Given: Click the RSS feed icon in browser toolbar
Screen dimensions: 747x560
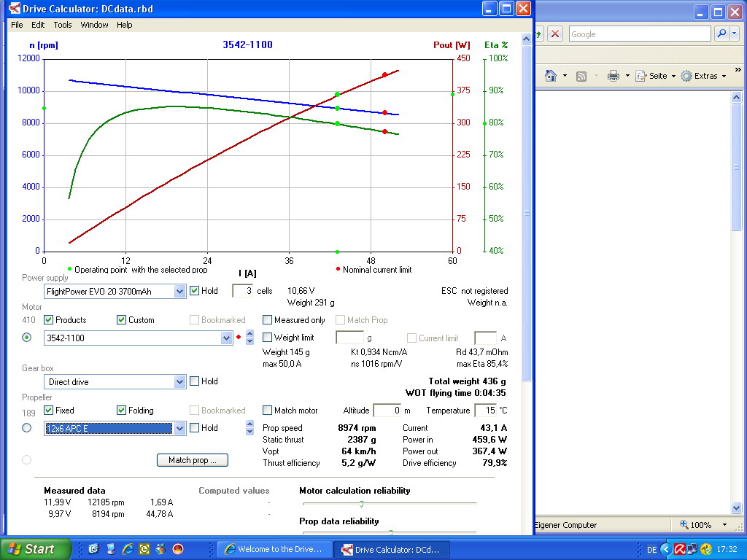Looking at the screenshot, I should tap(581, 76).
